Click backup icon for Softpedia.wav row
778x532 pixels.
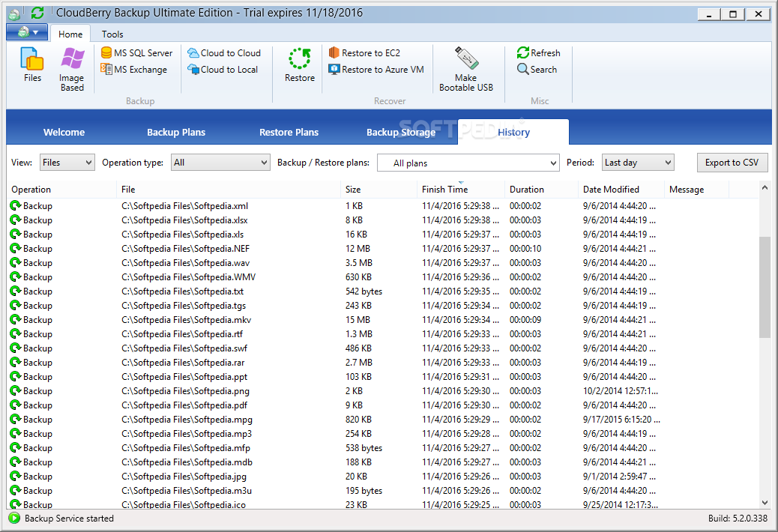tap(16, 262)
